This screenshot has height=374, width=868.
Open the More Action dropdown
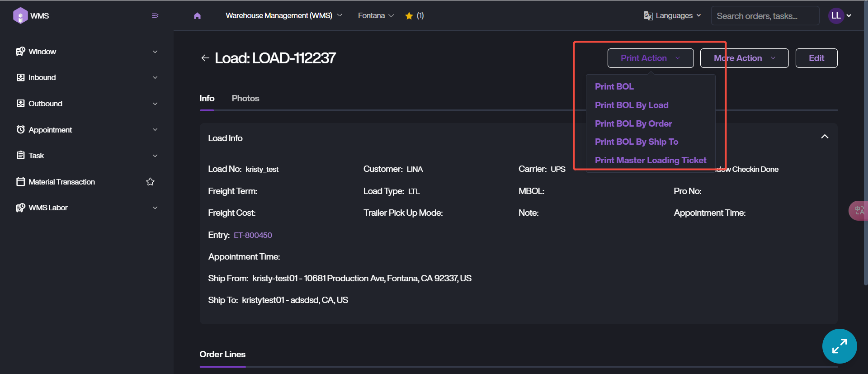click(x=744, y=58)
